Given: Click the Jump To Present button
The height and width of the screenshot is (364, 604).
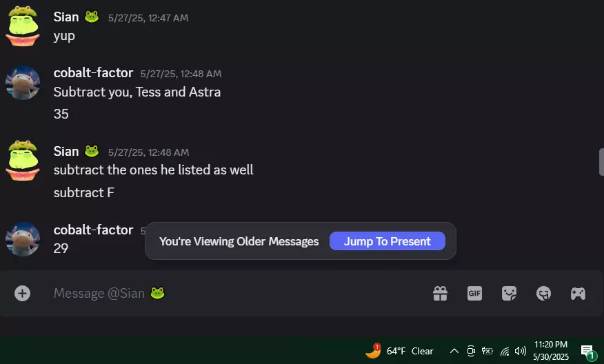Looking at the screenshot, I should tap(387, 241).
